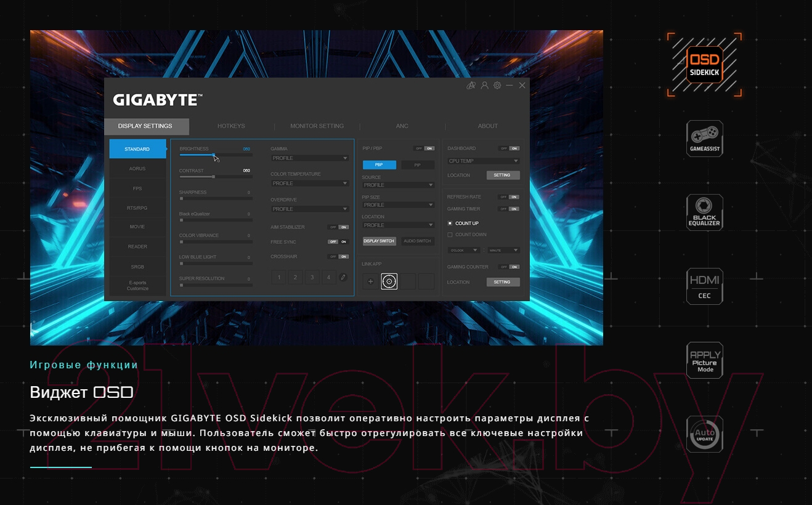Switch to the Hotkeys tab
This screenshot has width=812, height=505.
pos(231,126)
